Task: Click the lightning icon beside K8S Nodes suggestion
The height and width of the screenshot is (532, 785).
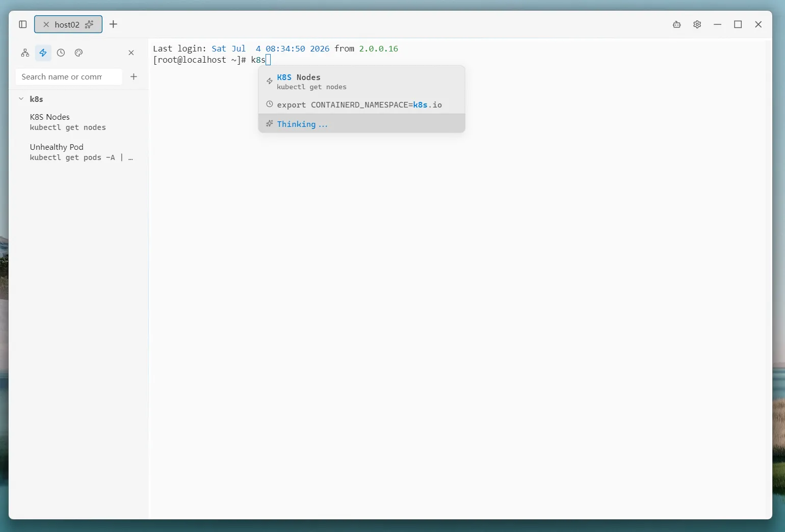Action: [x=269, y=81]
